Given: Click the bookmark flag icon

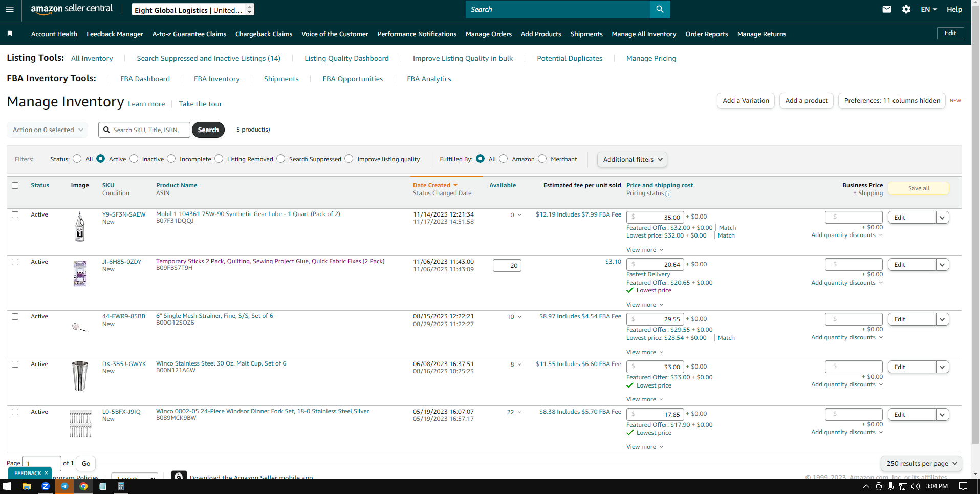Looking at the screenshot, I should click(10, 34).
